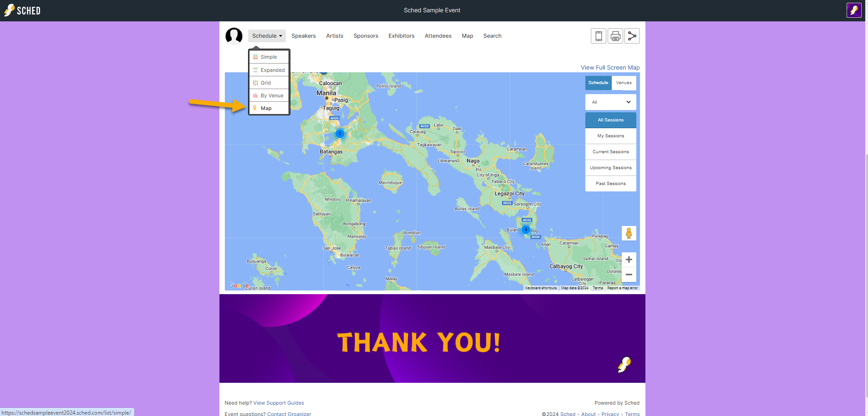This screenshot has width=868, height=416.
Task: Click the Naga label on the map
Action: click(x=473, y=161)
